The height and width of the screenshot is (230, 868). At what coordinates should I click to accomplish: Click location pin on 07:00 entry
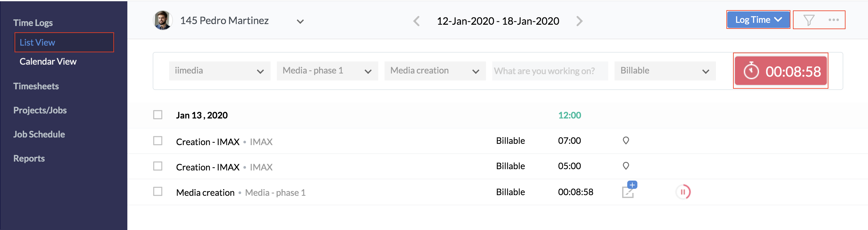point(626,140)
